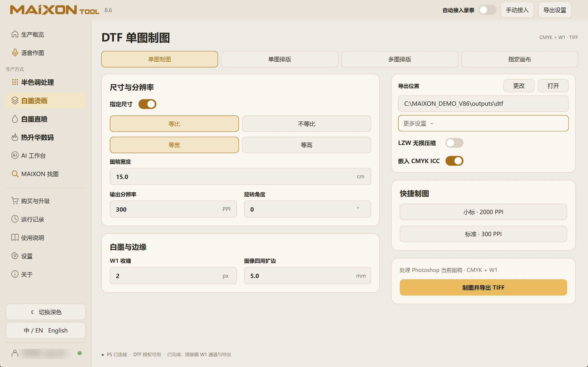588x367 pixels.
Task: Click the MAIXON TOOL logo
Action: tap(55, 10)
